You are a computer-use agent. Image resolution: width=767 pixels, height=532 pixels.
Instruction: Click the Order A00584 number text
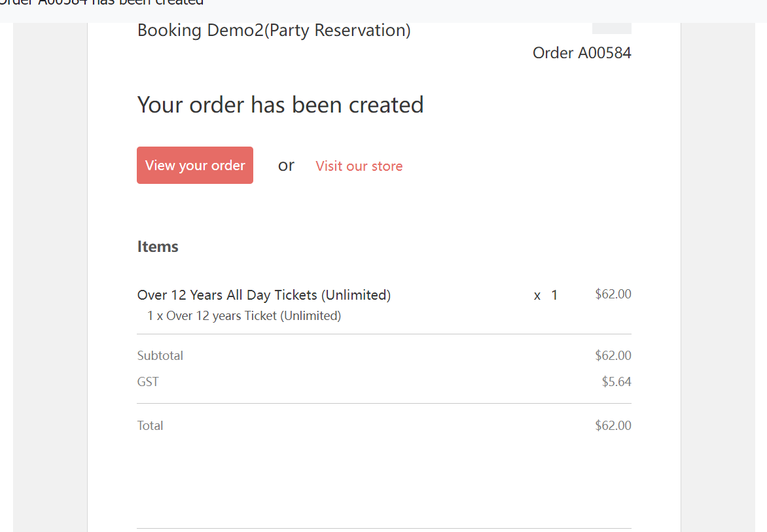[x=582, y=53]
